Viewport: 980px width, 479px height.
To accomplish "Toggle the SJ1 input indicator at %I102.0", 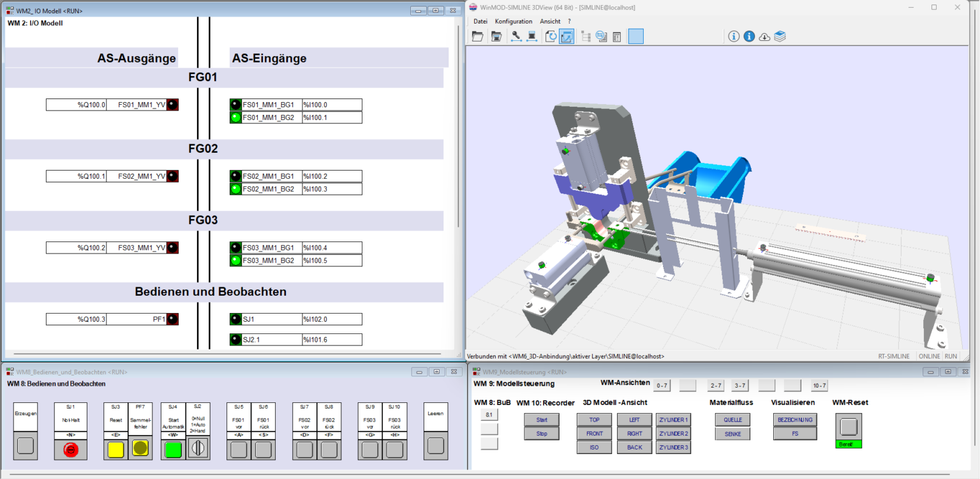I will [x=235, y=319].
